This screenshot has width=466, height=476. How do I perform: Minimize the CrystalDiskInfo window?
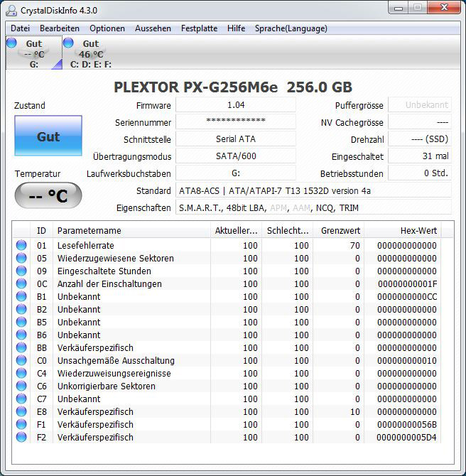[398, 8]
